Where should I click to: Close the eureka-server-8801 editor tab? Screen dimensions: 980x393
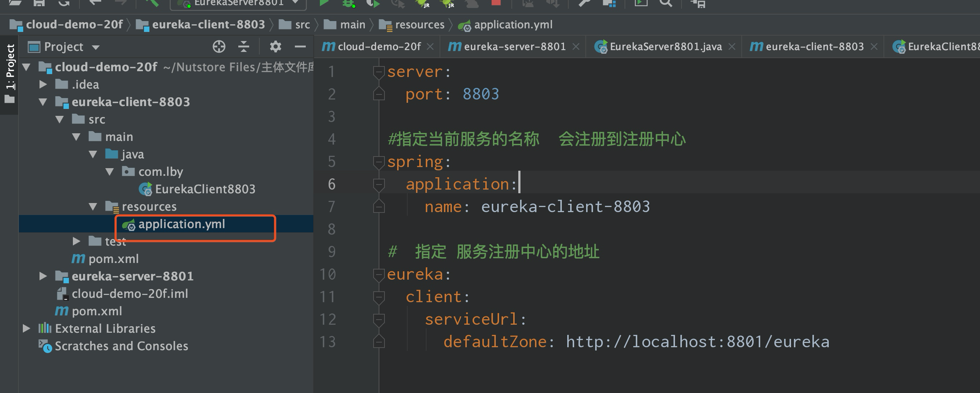(x=576, y=47)
